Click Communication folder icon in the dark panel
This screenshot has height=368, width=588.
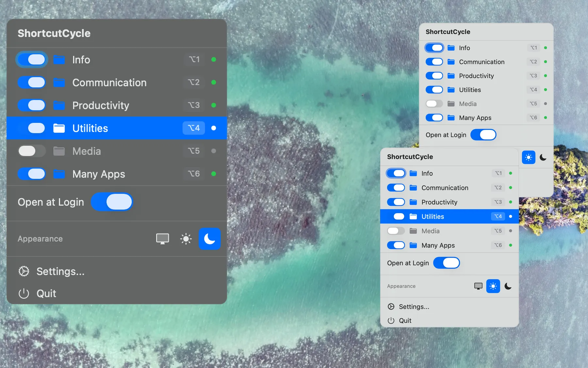59,82
